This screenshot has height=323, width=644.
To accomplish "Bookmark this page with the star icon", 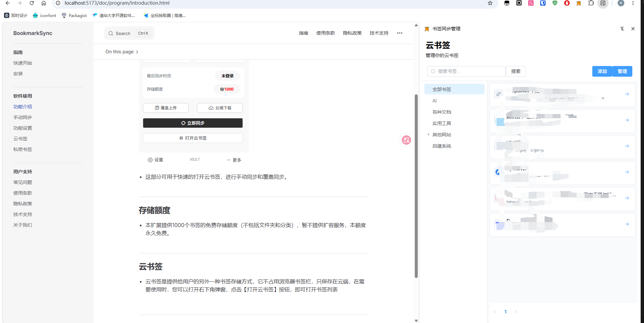I will pyautogui.click(x=490, y=3).
